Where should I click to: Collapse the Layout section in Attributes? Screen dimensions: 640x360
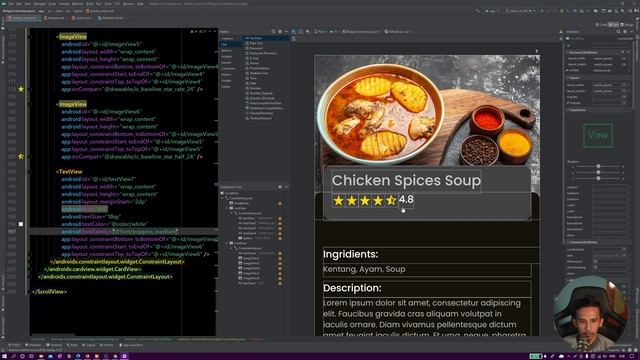tap(567, 78)
